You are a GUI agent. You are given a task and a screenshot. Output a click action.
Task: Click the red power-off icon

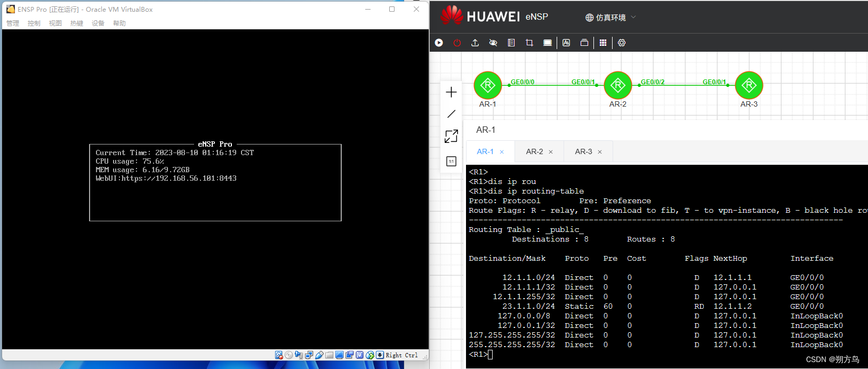click(x=457, y=43)
